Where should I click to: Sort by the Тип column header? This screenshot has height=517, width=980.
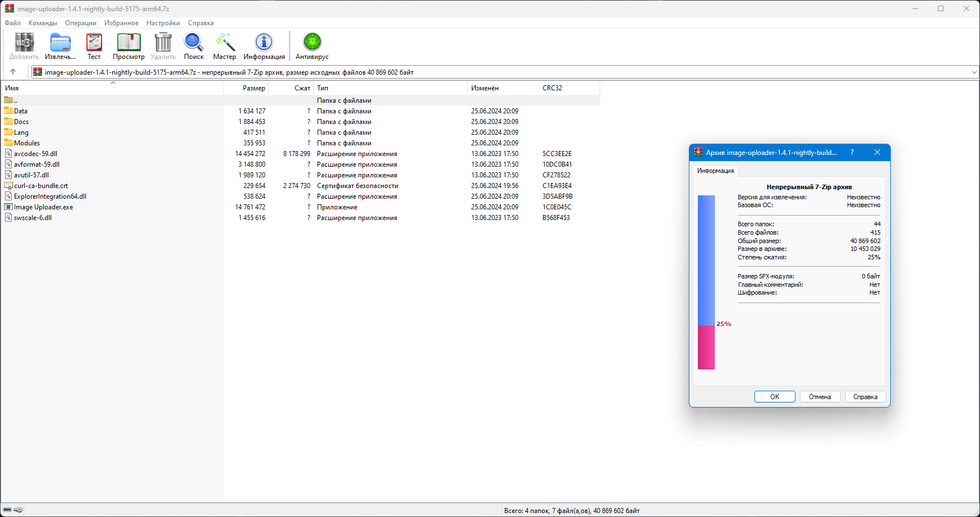point(390,88)
